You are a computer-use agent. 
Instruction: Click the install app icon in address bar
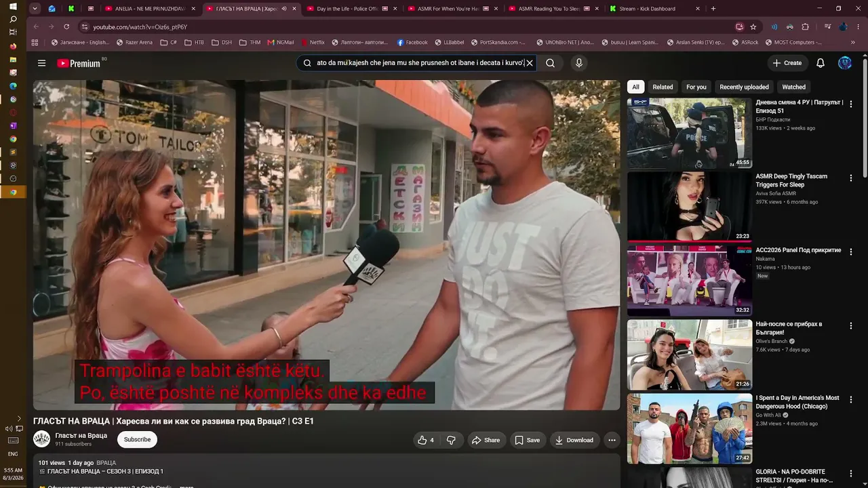[x=739, y=26]
